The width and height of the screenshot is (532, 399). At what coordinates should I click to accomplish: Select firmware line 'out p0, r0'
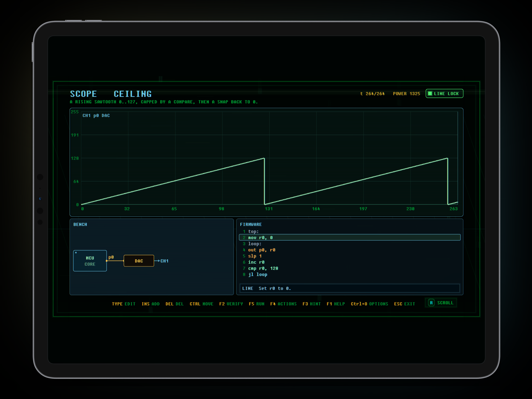tap(350, 250)
